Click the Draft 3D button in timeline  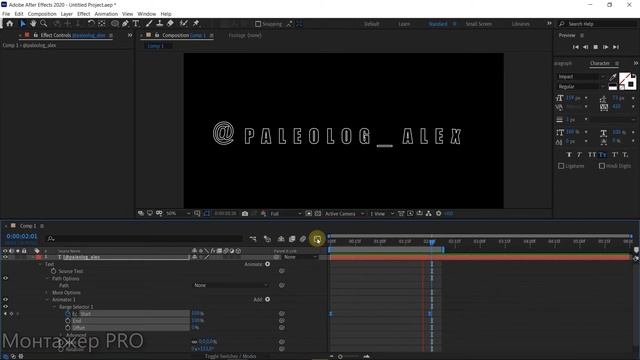point(267,239)
